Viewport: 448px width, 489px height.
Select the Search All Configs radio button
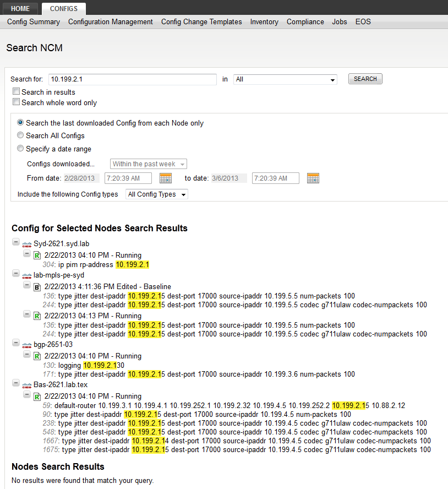tap(20, 135)
